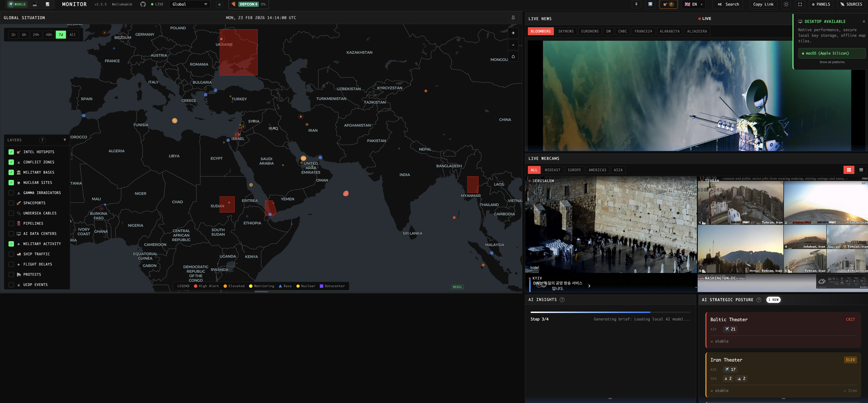The image size is (868, 403).
Task: Switch webcams to grid view
Action: click(848, 170)
